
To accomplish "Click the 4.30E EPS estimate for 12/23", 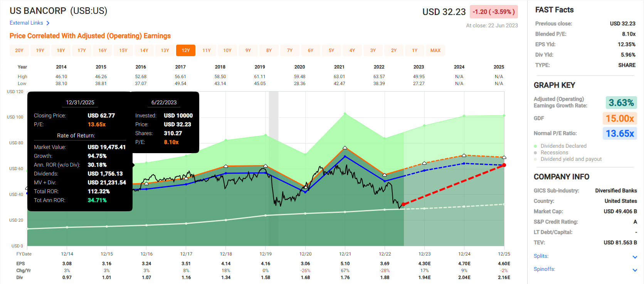I will [424, 264].
